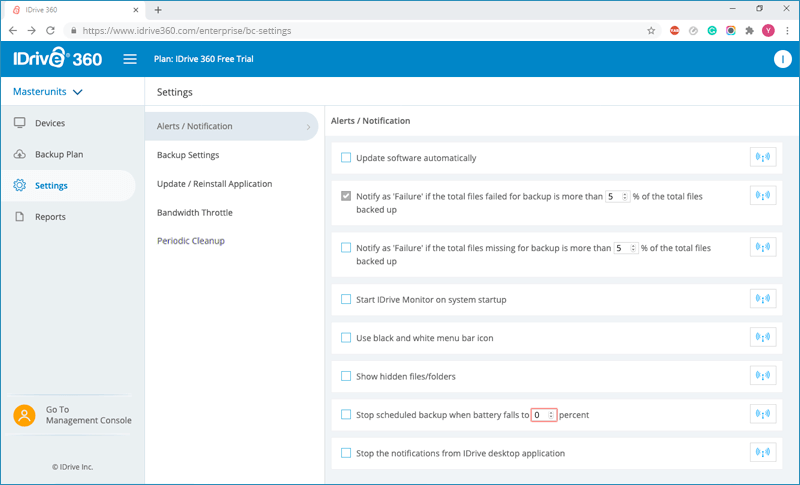Go to Reports in sidebar

pos(51,217)
